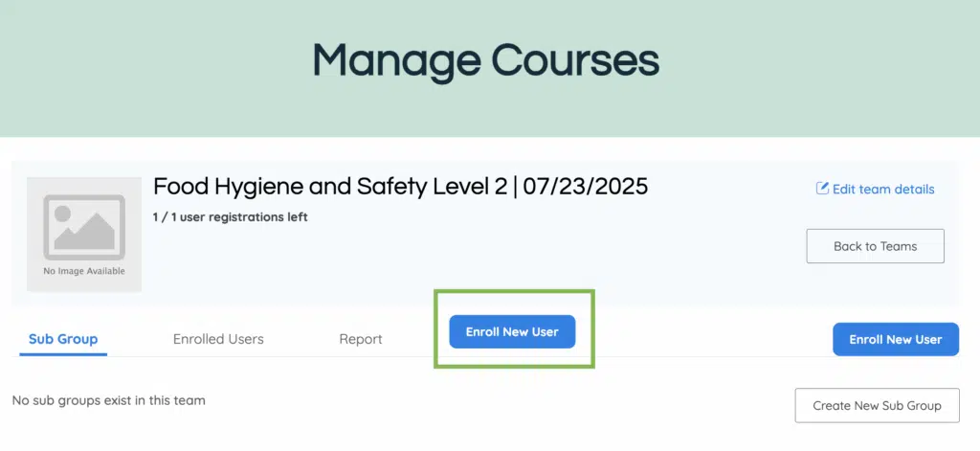Click the 1 / 1 user registrations left text
Viewport: 980px width, 451px height.
(x=231, y=217)
